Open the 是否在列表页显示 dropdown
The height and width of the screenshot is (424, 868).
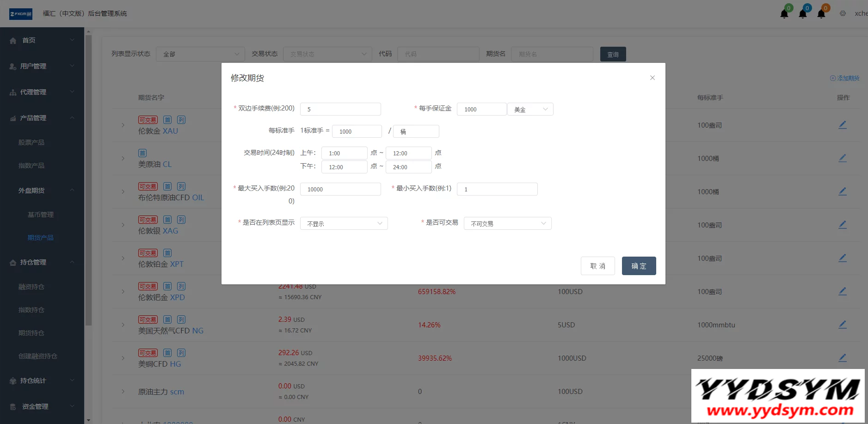[344, 223]
